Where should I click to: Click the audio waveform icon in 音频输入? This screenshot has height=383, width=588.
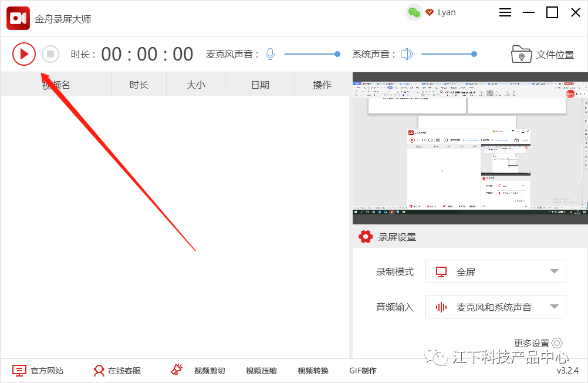point(441,307)
